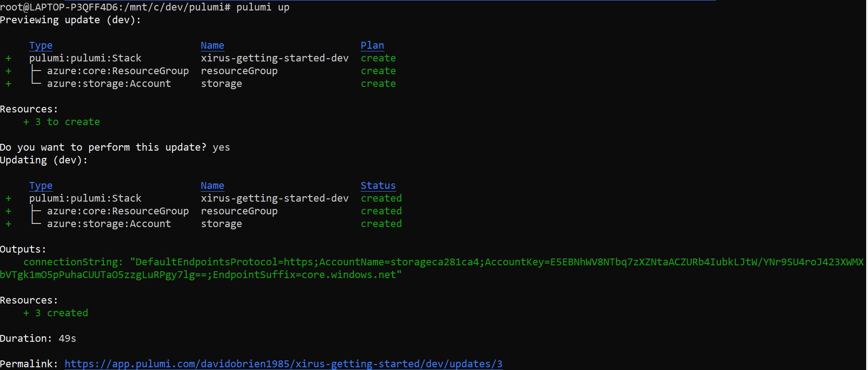Click the plus sign beside updated azure:storage:Account
Image resolution: width=868 pixels, height=370 pixels.
pyautogui.click(x=8, y=224)
